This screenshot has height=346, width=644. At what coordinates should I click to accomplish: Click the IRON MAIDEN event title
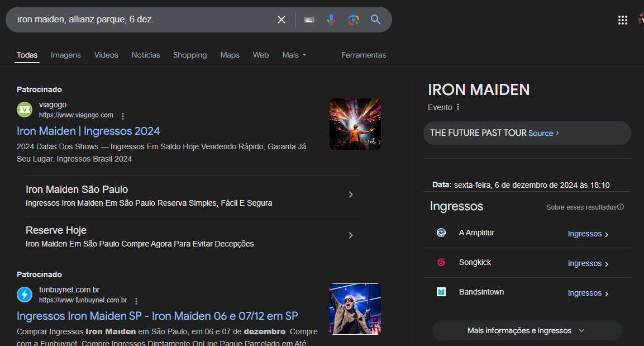(x=479, y=89)
